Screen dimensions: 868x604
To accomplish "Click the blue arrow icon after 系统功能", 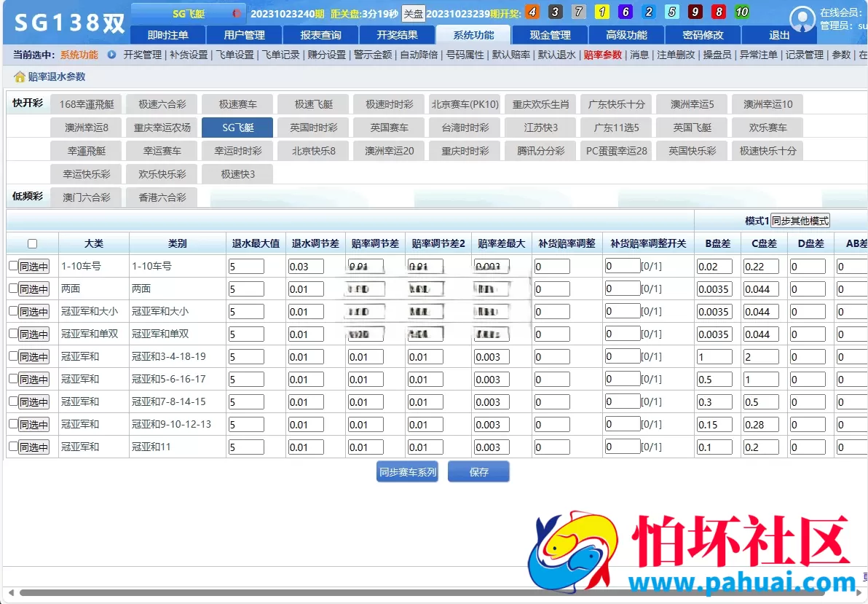I will [112, 55].
